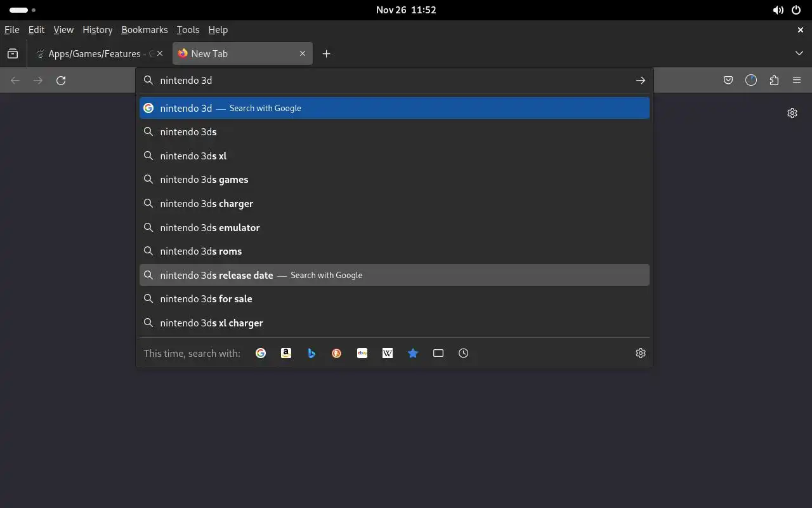Image resolution: width=812 pixels, height=508 pixels.
Task: Open the Bookmarks menu
Action: [145, 30]
